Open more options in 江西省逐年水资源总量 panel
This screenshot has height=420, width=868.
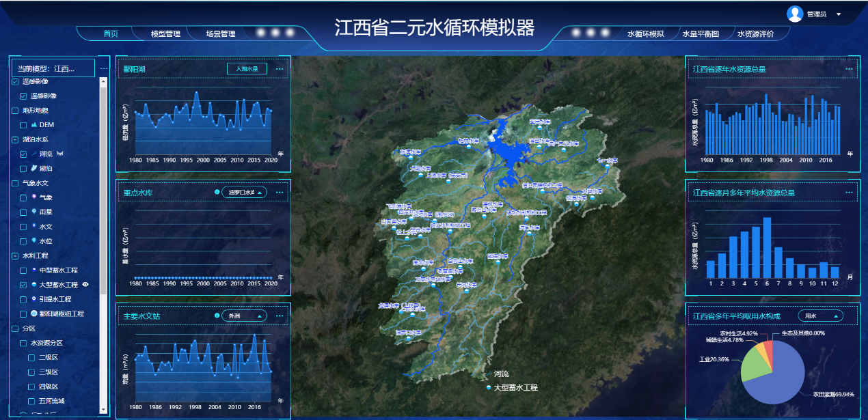849,68
